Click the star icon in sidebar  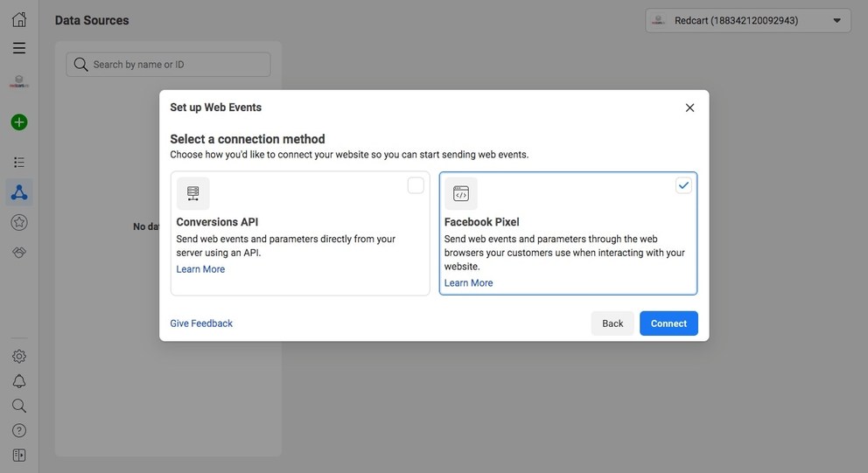[x=19, y=223]
